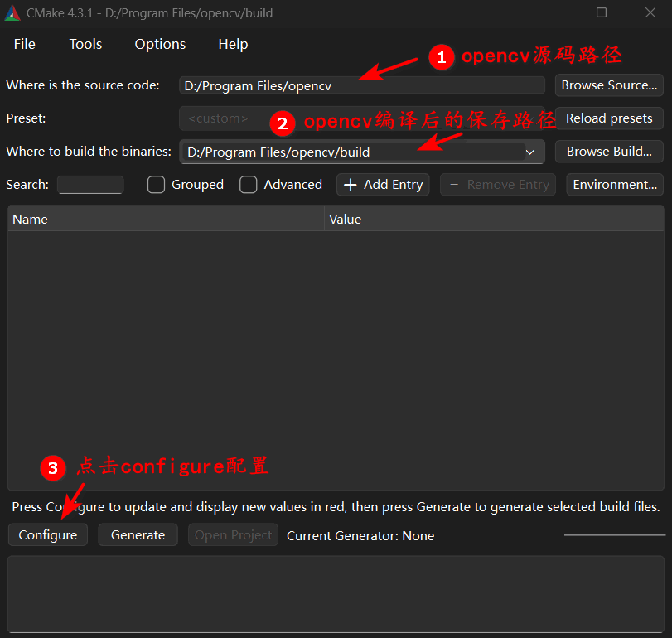Minimize the CMake window
This screenshot has height=638, width=672.
coord(554,12)
